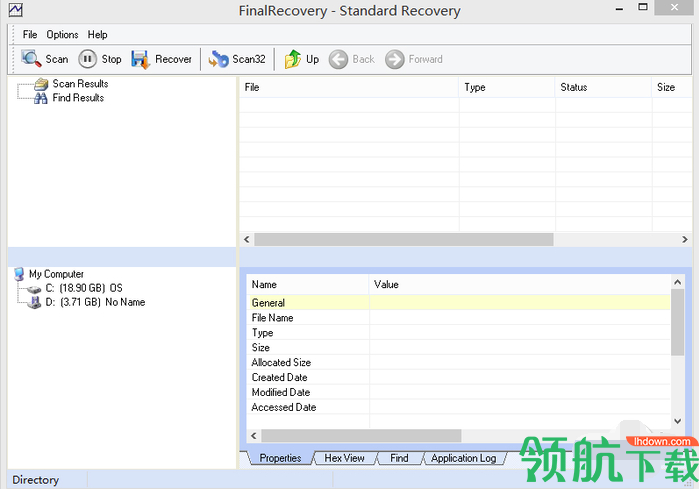Viewport: 699px width, 489px height.
Task: Open the Help menu
Action: (97, 34)
